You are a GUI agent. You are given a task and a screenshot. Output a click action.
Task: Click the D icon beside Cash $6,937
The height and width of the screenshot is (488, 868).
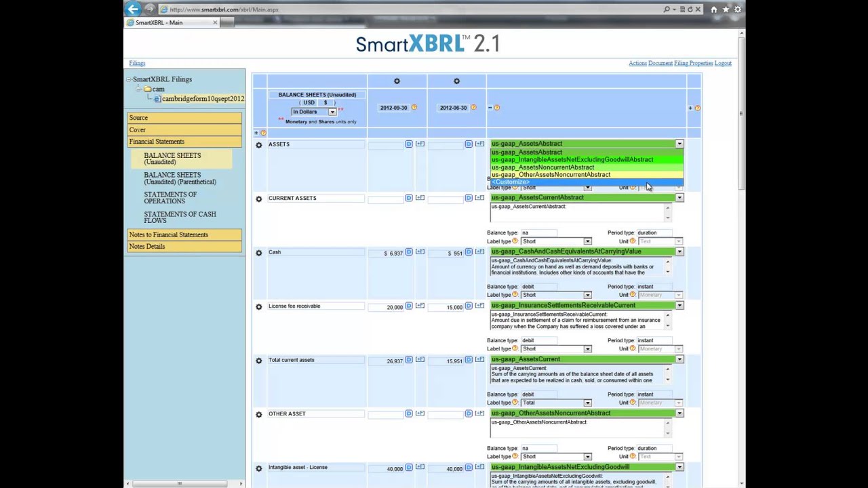pos(408,252)
